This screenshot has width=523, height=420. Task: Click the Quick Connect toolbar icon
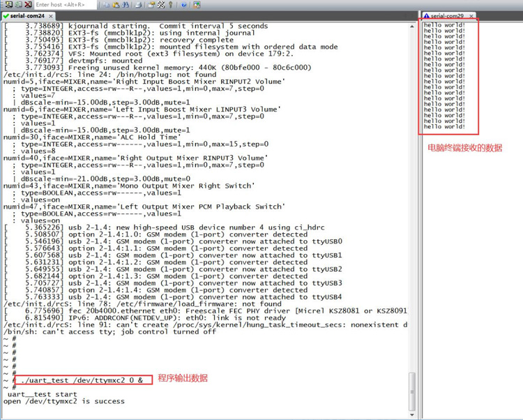pos(8,5)
